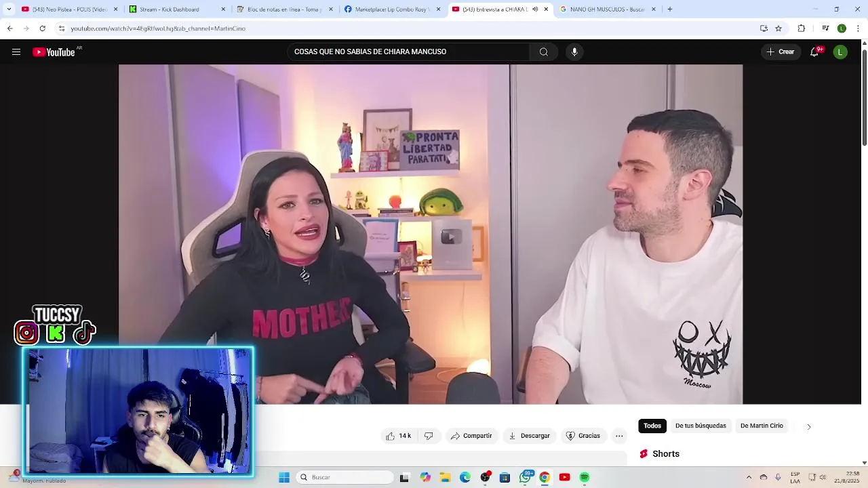Open OneDrive cloud tray icon
This screenshot has width=868, height=488.
pos(764,478)
